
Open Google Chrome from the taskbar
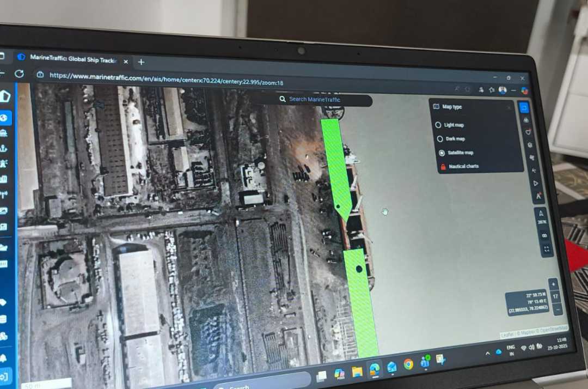click(x=408, y=364)
